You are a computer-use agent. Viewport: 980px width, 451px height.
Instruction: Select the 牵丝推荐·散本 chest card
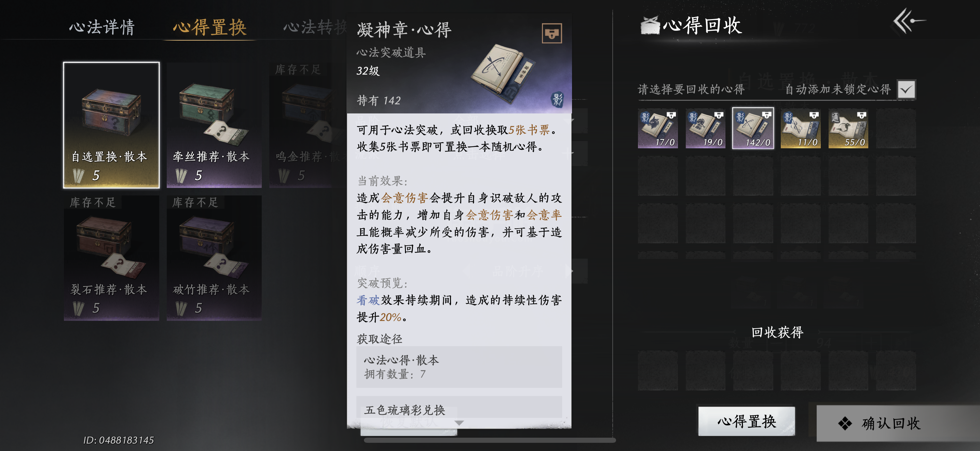coord(214,125)
